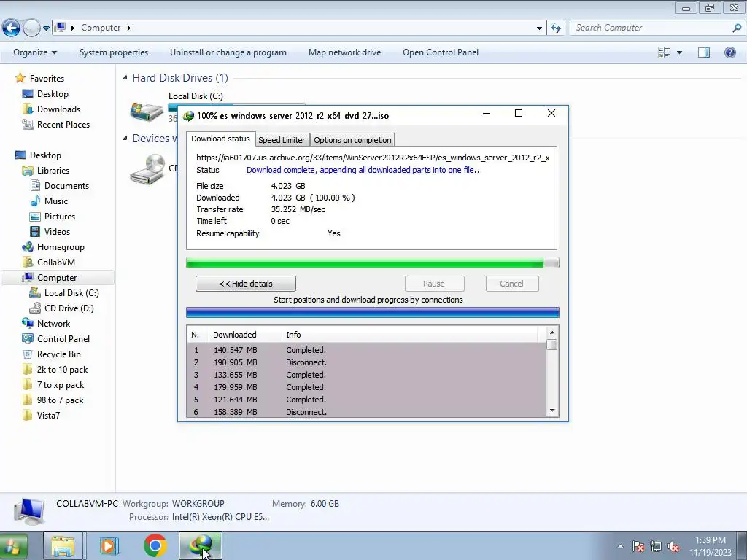Open Windows Explorer from the taskbar
This screenshot has height=560, width=747.
pos(63,546)
